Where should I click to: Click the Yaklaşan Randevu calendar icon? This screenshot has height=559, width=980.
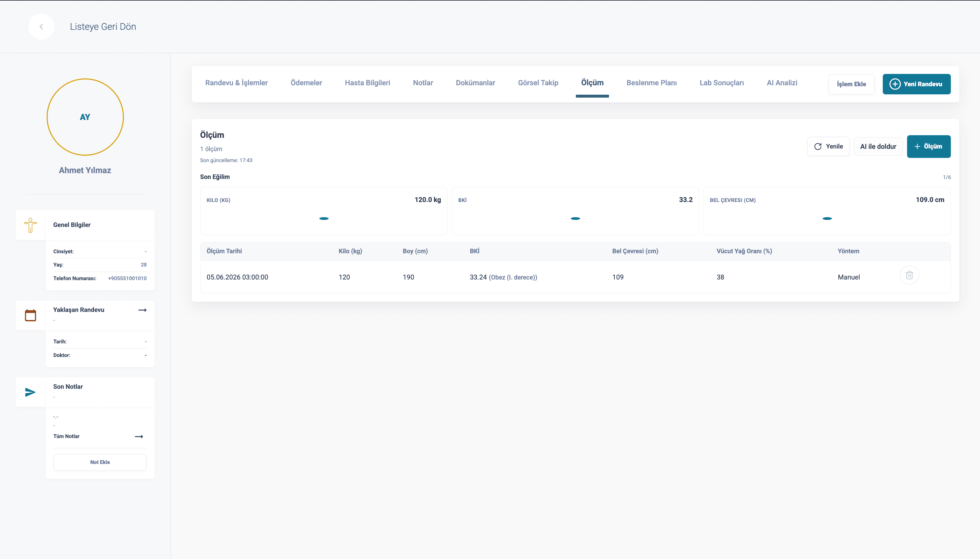pos(30,315)
